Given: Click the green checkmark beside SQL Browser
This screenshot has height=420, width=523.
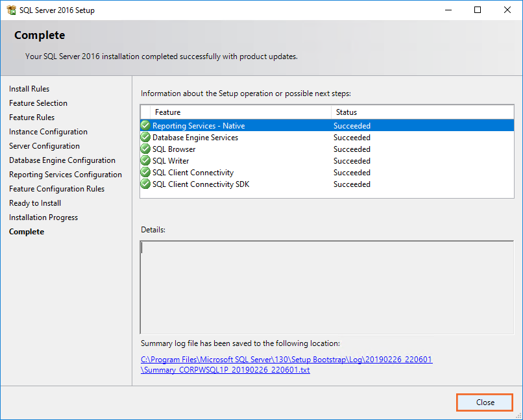Looking at the screenshot, I should pyautogui.click(x=145, y=149).
